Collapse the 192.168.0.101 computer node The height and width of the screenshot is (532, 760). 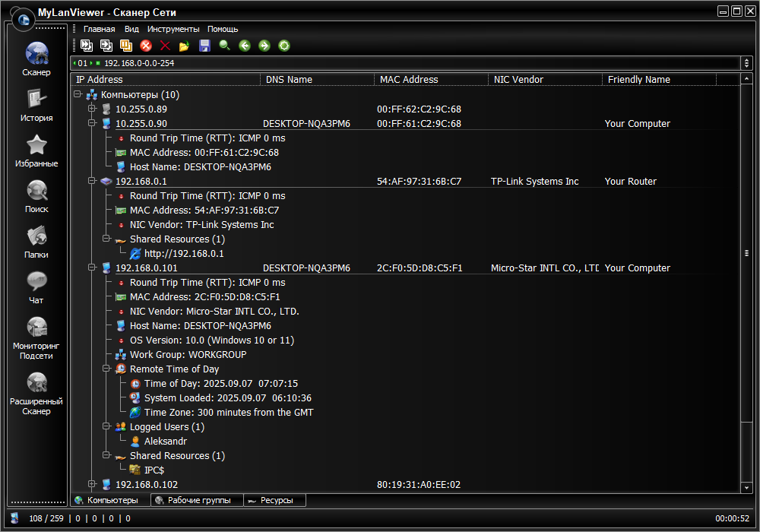[92, 268]
